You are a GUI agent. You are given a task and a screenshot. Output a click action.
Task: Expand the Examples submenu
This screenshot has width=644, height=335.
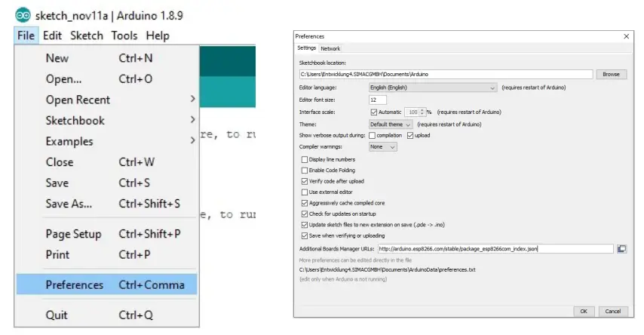click(107, 141)
